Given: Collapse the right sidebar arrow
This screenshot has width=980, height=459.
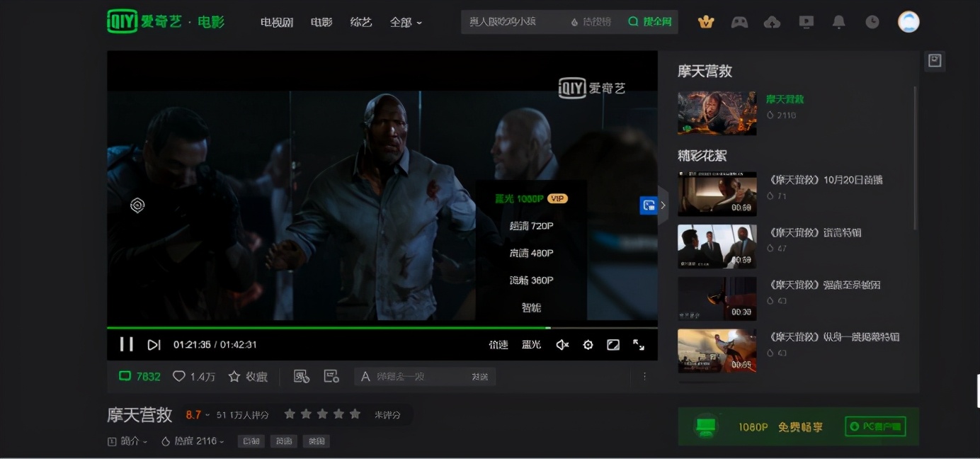Looking at the screenshot, I should (663, 205).
